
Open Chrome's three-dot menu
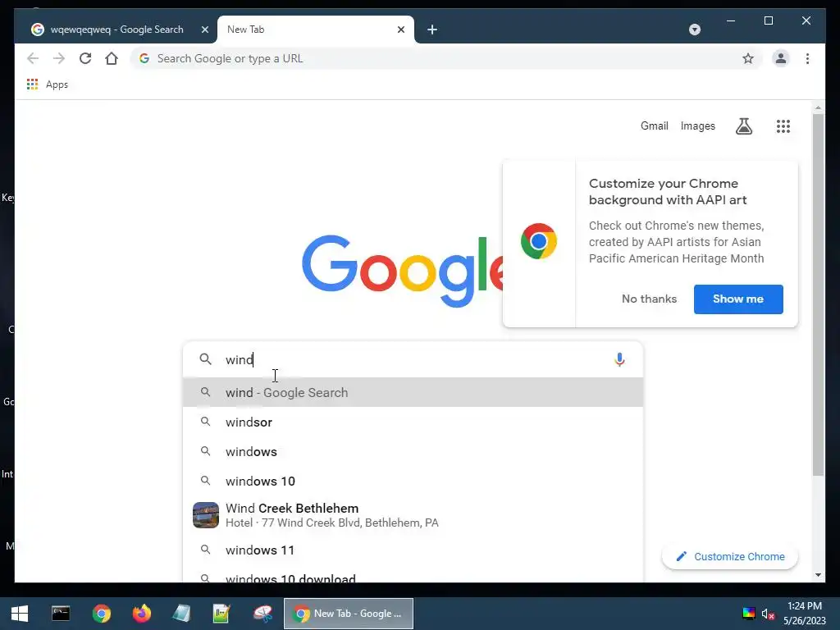807,58
